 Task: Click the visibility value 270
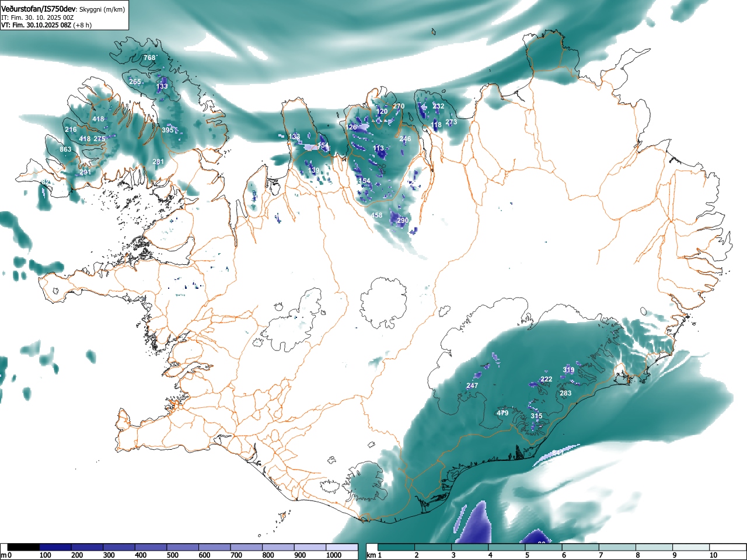pyautogui.click(x=399, y=106)
